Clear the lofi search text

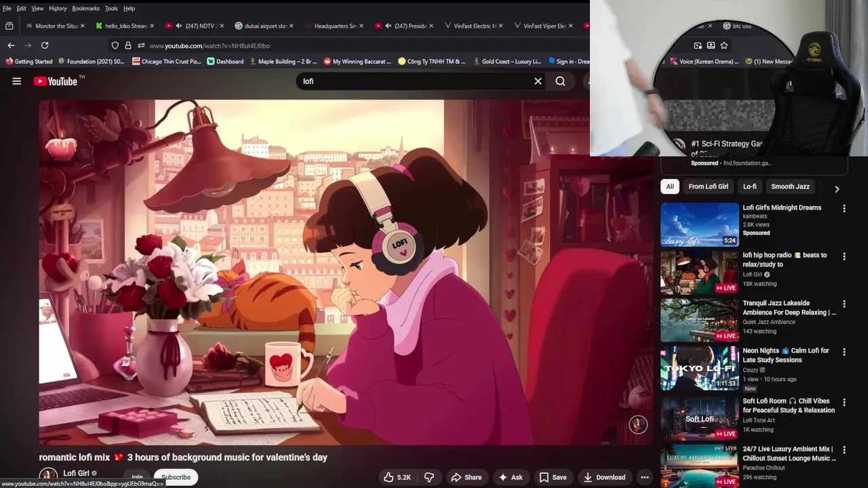click(x=538, y=81)
